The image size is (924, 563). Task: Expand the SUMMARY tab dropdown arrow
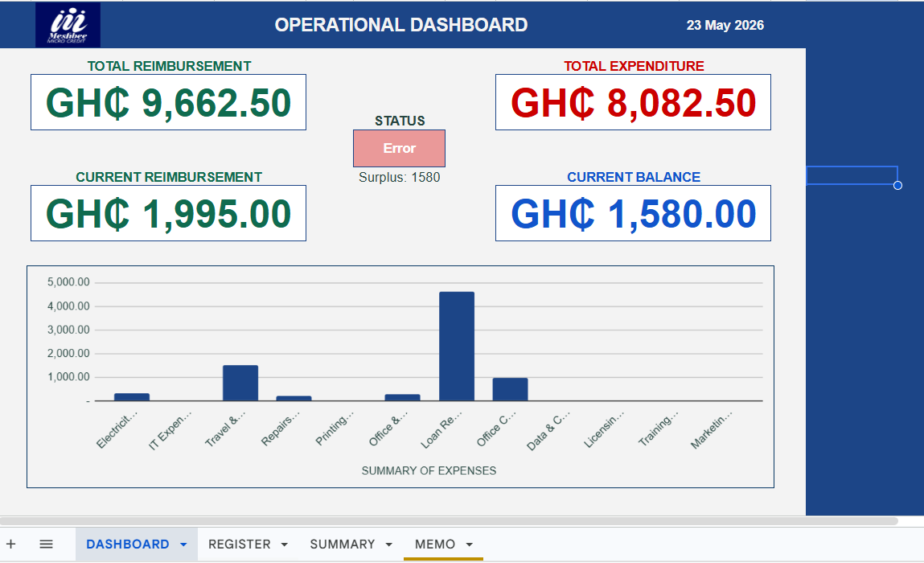(x=389, y=545)
